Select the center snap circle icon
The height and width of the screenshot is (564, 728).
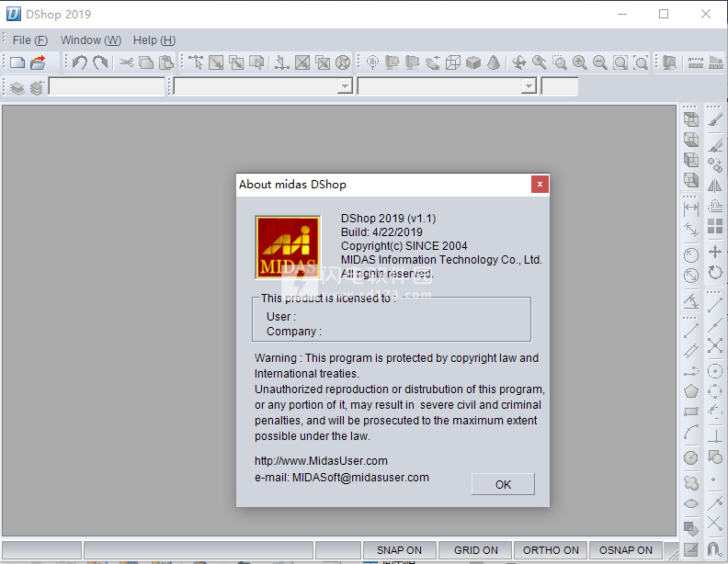(x=715, y=371)
